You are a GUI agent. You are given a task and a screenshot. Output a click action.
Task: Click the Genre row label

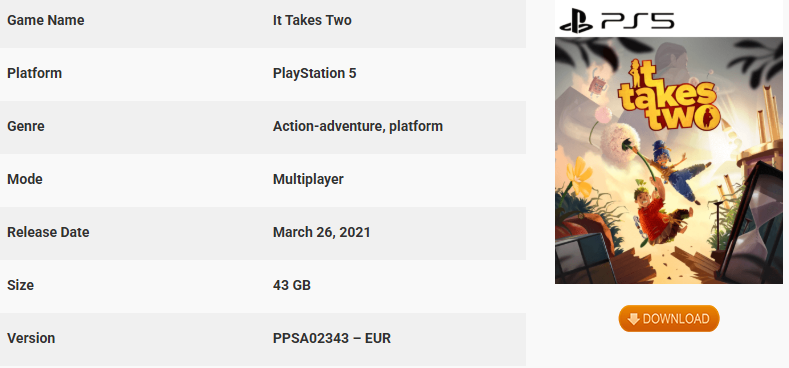pos(26,126)
